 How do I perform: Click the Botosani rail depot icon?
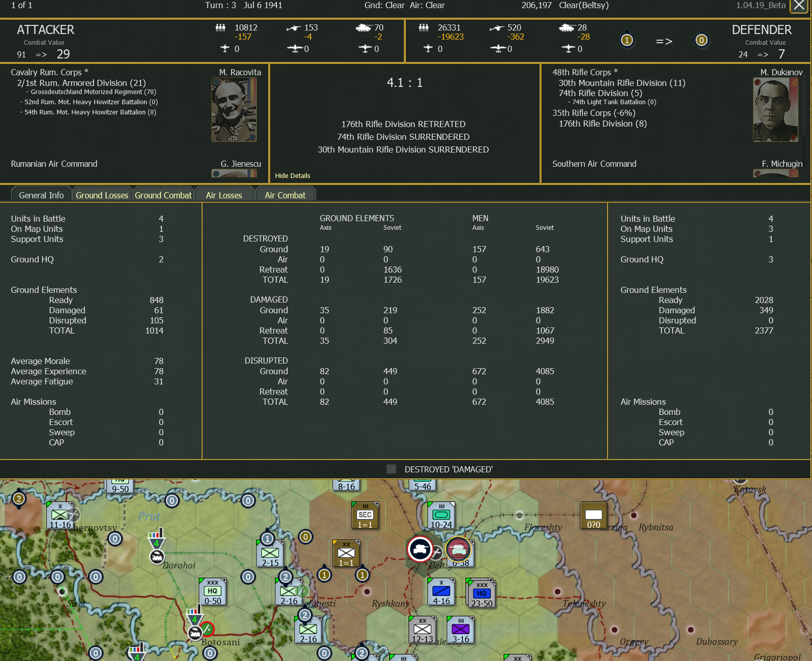(195, 633)
